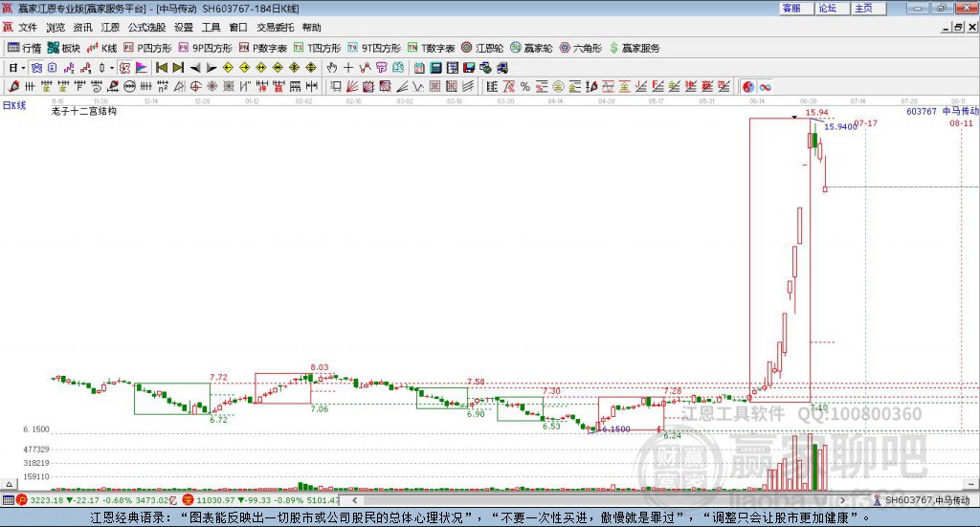Open the 9P四方形 tool
This screenshot has width=980, height=527.
tap(205, 48)
